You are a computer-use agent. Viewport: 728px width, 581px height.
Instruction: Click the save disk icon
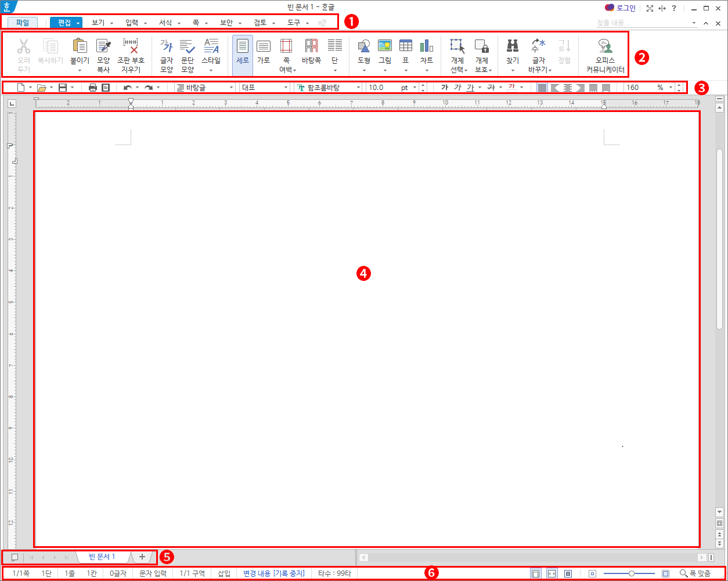[62, 88]
